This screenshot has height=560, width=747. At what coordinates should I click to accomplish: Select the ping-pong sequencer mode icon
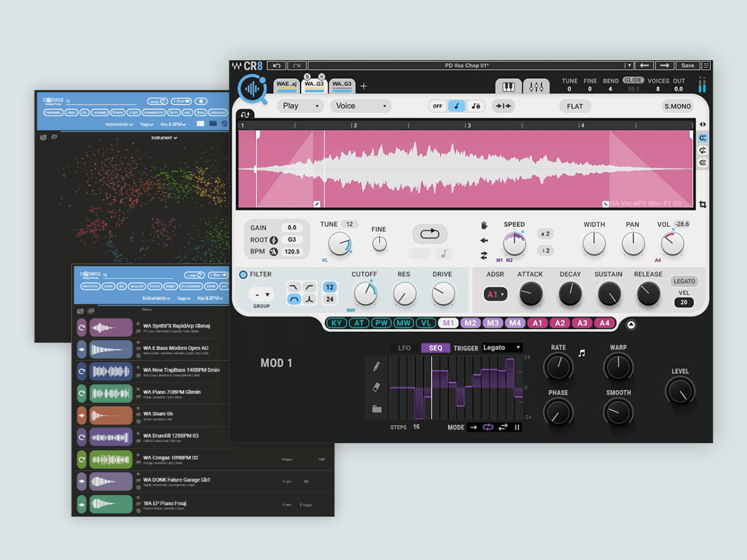503,428
